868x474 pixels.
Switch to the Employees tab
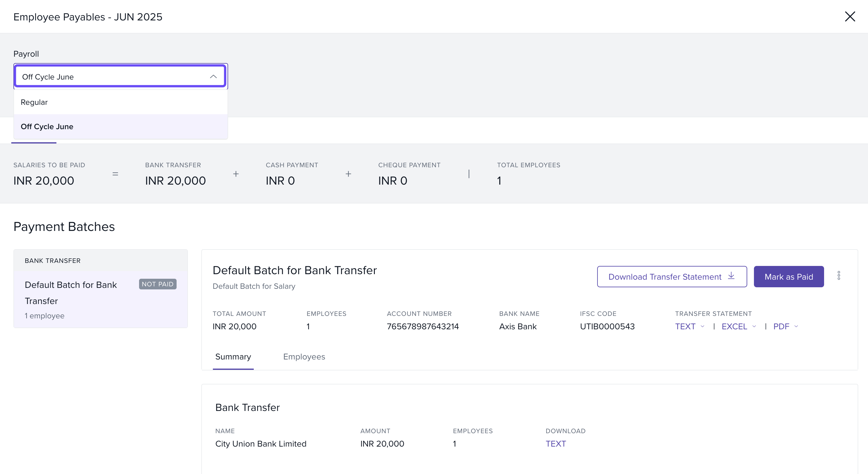click(x=304, y=356)
